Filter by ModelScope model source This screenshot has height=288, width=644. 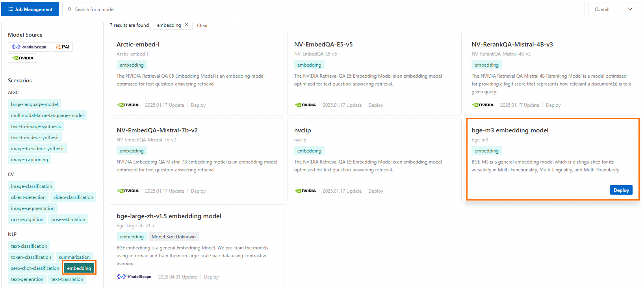[29, 47]
